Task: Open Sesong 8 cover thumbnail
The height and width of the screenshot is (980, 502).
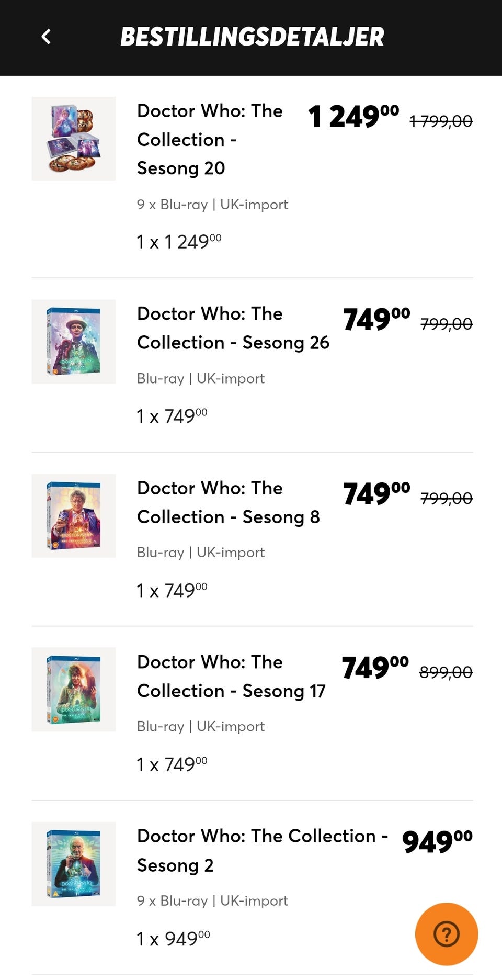Action: click(74, 516)
